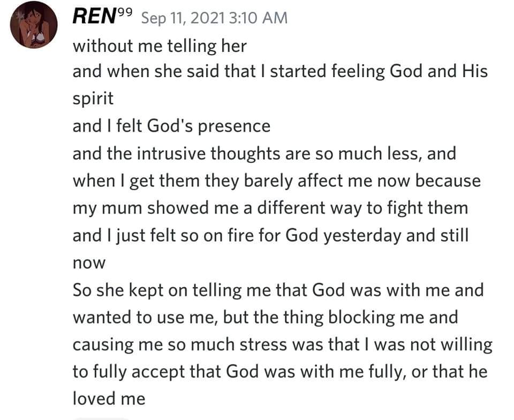Click the line "barely affect me now because"
Viewport: 514px width, 420px height.
coord(276,181)
